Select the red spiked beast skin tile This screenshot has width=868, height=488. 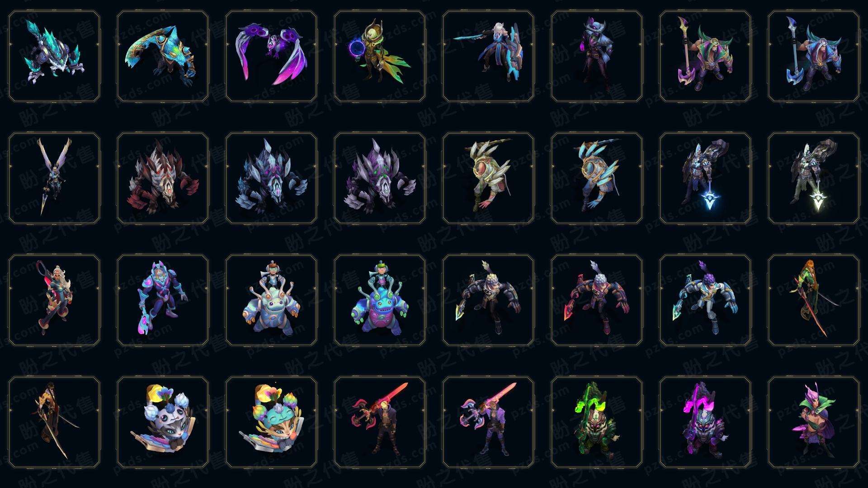click(x=163, y=178)
